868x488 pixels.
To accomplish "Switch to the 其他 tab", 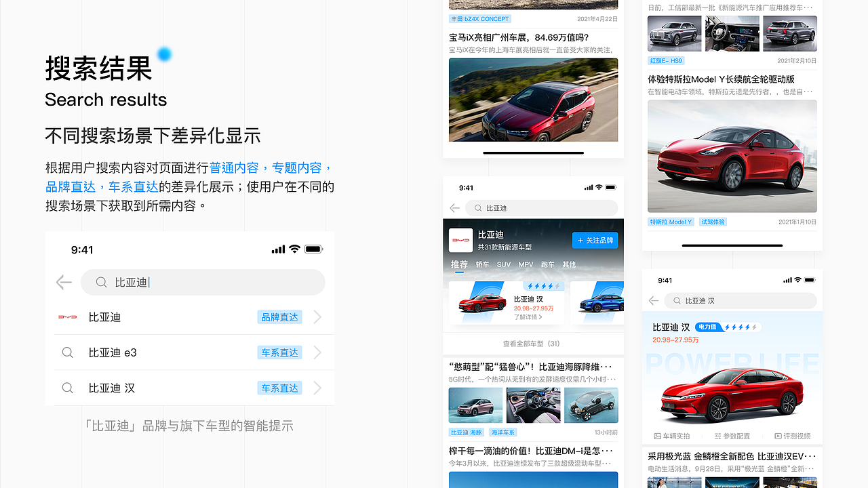I will coord(569,264).
